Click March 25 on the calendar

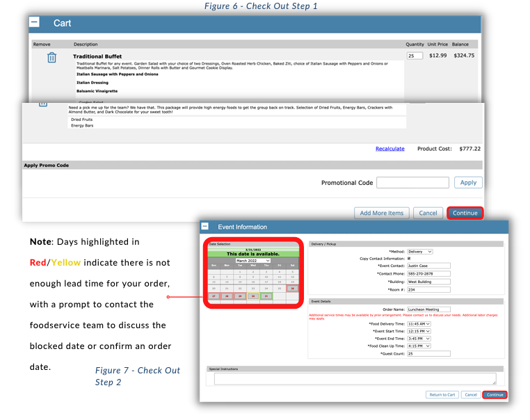click(279, 288)
